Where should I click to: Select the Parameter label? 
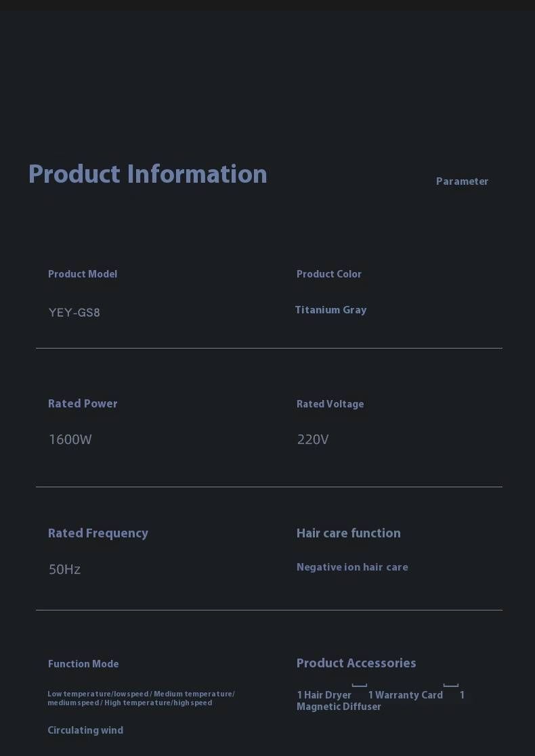(x=462, y=181)
